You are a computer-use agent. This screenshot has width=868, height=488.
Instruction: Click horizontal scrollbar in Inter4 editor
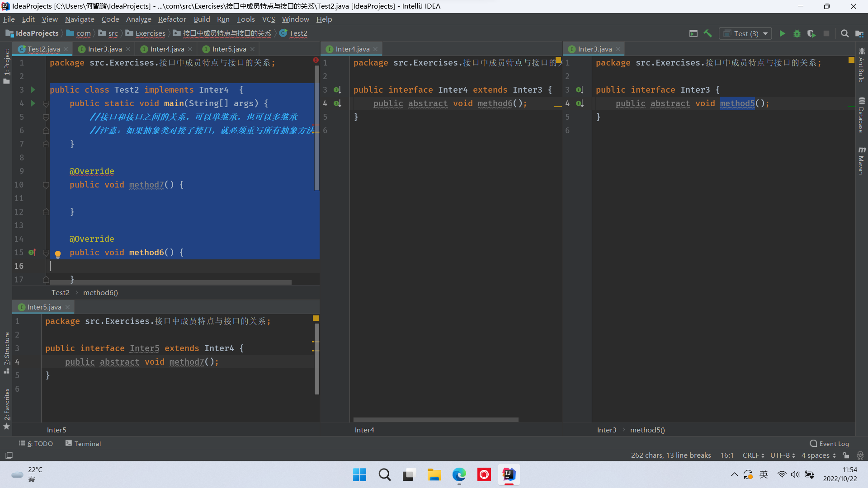436,420
